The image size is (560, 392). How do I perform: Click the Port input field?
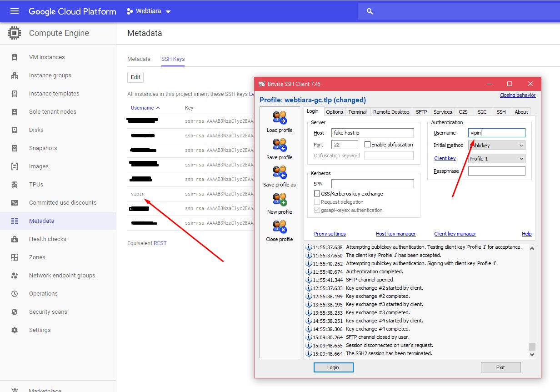[345, 145]
